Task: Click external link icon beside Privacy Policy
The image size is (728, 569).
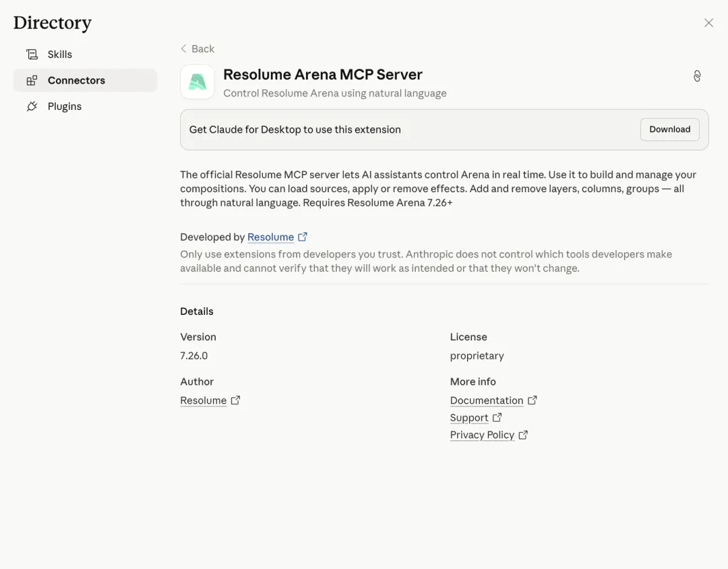Action: pos(523,435)
